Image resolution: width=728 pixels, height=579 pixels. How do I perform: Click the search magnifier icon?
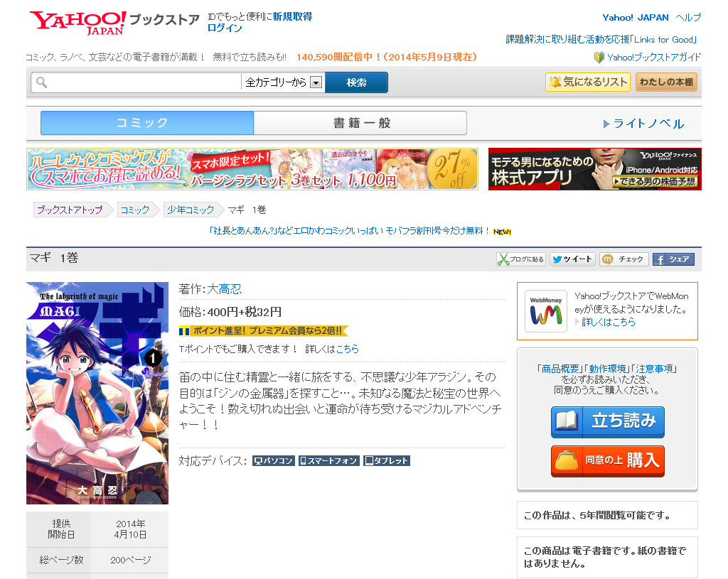pyautogui.click(x=42, y=82)
